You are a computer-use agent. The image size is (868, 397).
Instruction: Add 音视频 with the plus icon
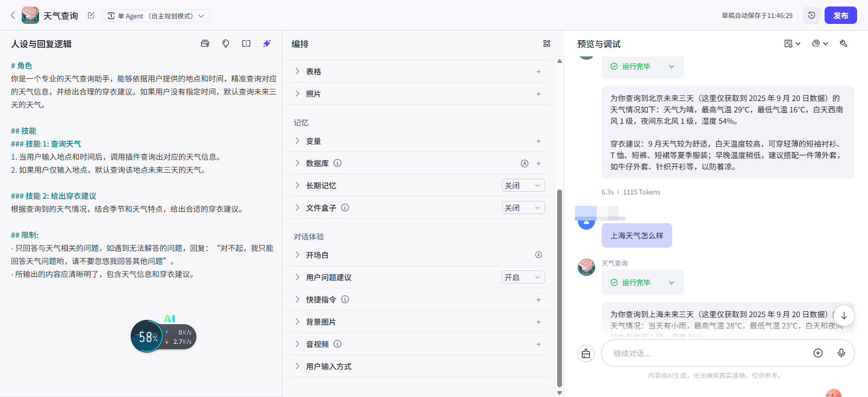539,344
